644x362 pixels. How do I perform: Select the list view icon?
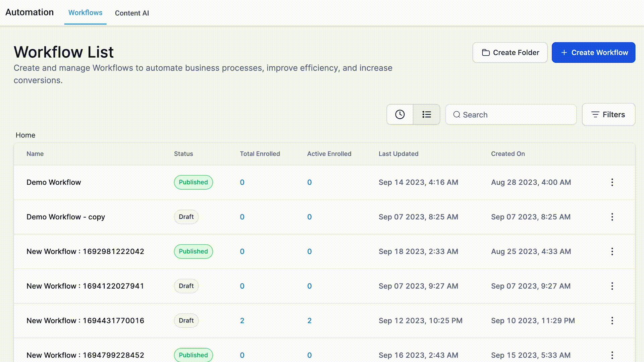pos(426,115)
